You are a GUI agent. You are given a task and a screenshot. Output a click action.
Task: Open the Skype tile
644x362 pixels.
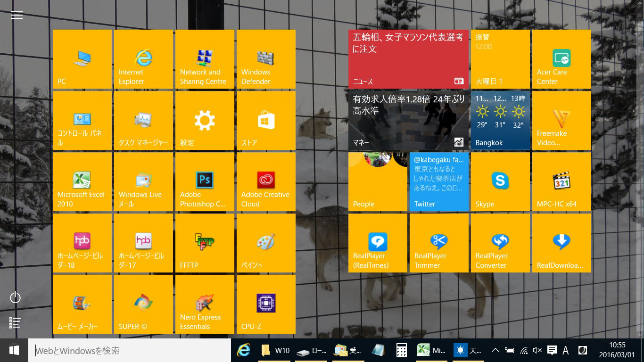(x=500, y=181)
